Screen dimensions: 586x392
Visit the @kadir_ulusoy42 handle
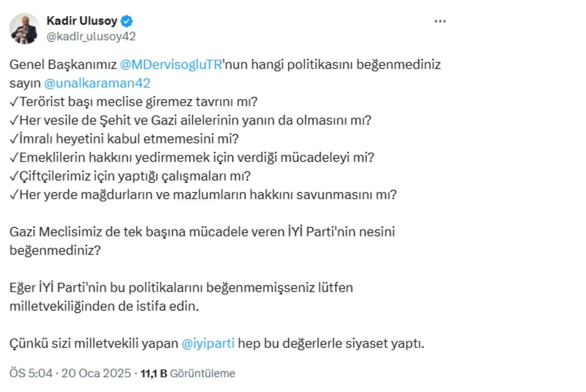(x=91, y=37)
